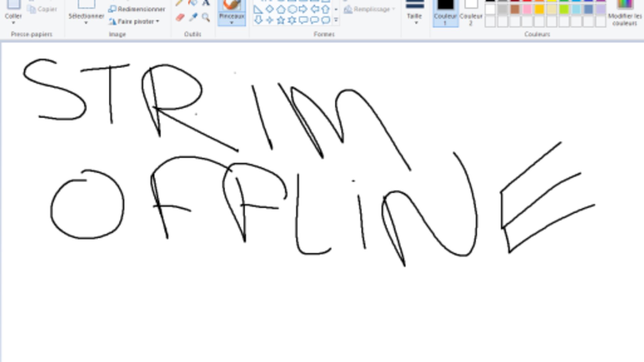The width and height of the screenshot is (644, 362).
Task: Select the Magnifier zoom tool
Action: click(206, 17)
